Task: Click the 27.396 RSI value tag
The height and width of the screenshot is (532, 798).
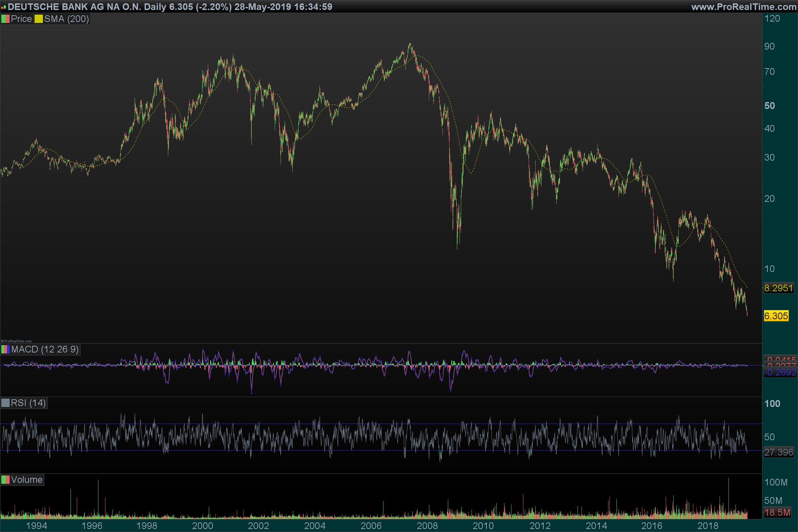Action: [778, 453]
